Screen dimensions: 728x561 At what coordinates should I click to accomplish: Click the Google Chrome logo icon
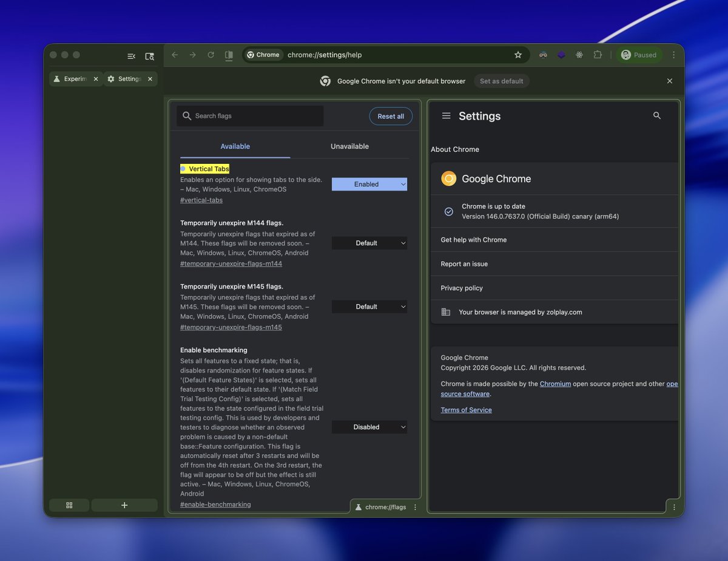point(449,178)
